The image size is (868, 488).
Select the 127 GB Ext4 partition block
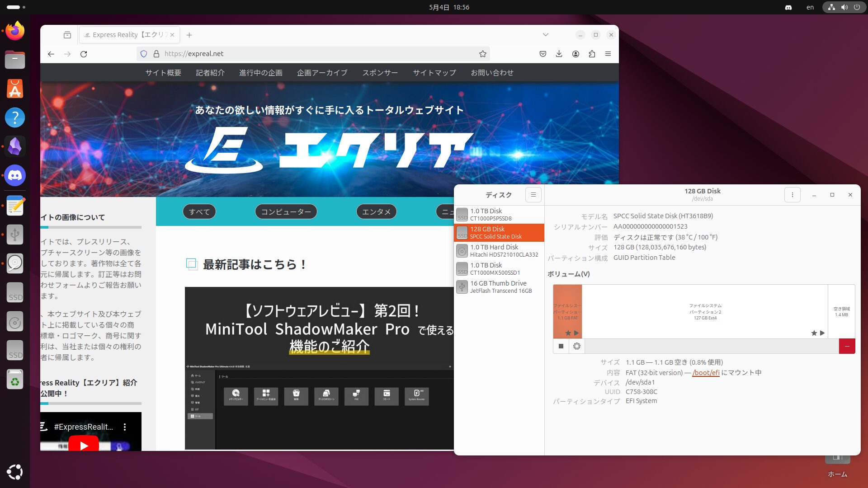(705, 311)
